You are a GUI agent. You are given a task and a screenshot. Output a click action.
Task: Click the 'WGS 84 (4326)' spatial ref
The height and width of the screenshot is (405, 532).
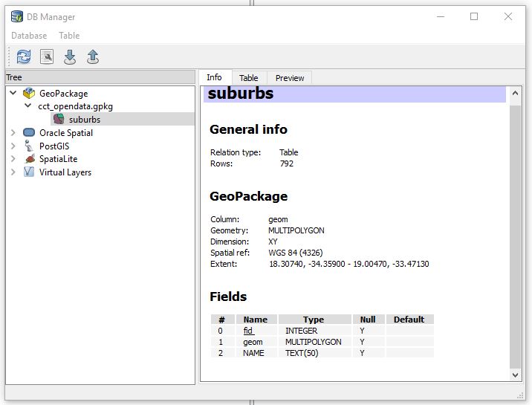click(x=296, y=253)
